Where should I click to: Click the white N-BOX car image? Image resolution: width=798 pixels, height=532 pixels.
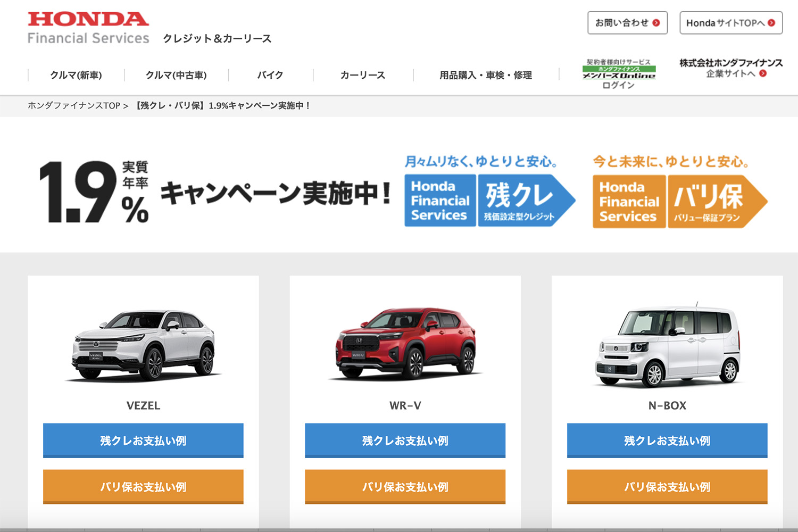tap(667, 343)
